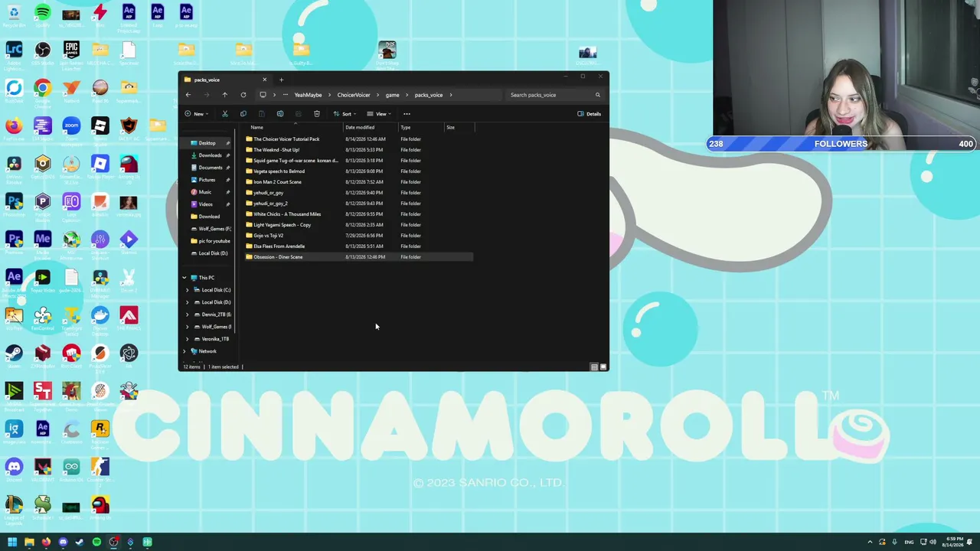This screenshot has height=551, width=980.
Task: Open the Sort dropdown menu
Action: pyautogui.click(x=344, y=114)
